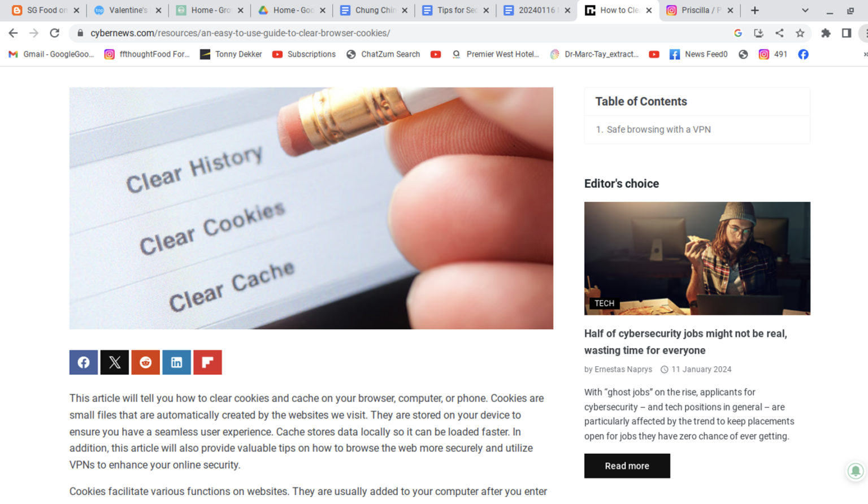Viewport: 868px width, 504px height.
Task: Switch to the Tips for Sec tab
Action: pyautogui.click(x=456, y=10)
